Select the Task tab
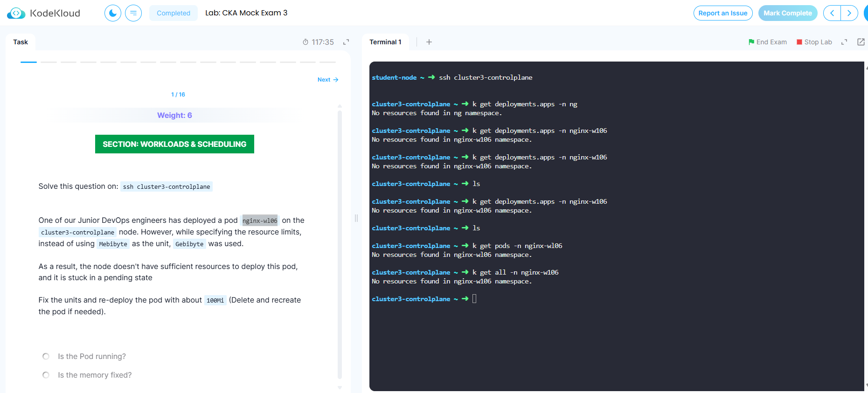 pos(21,42)
